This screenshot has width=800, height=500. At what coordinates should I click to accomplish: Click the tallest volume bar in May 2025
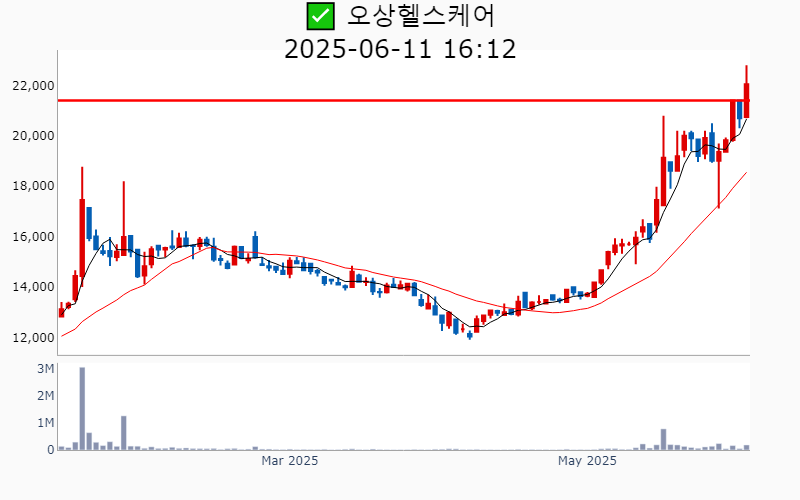(663, 440)
